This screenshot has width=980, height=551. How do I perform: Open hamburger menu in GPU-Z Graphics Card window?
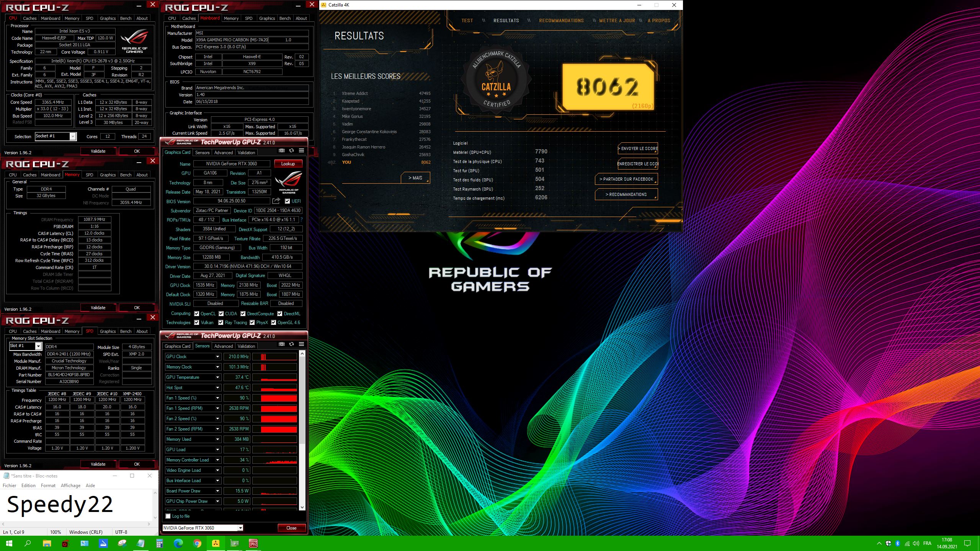[x=301, y=151]
